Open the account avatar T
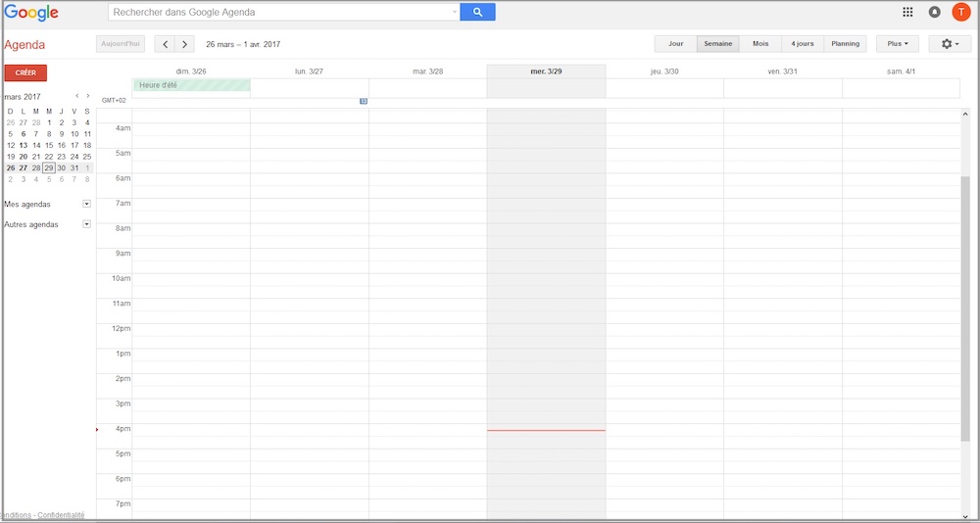The width and height of the screenshot is (980, 523). pyautogui.click(x=960, y=12)
